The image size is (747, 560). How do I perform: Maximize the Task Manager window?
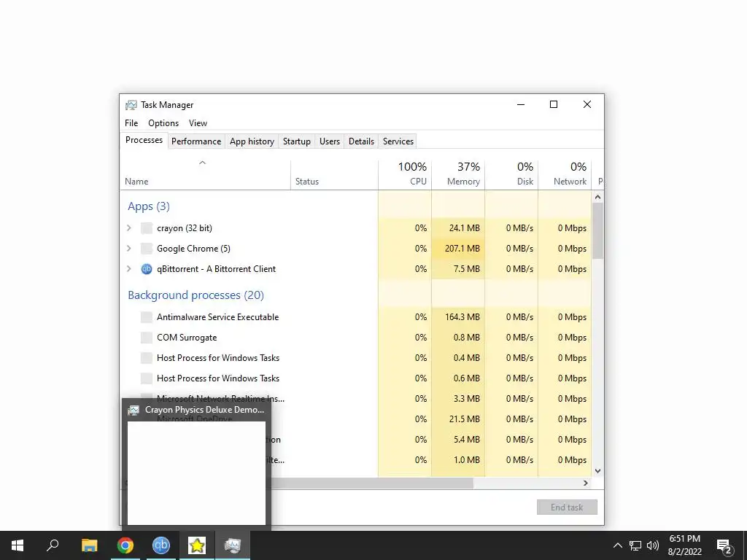[x=554, y=105]
